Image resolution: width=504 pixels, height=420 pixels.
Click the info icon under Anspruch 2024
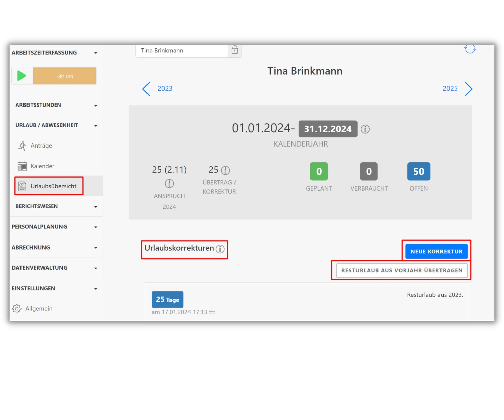pos(169,183)
